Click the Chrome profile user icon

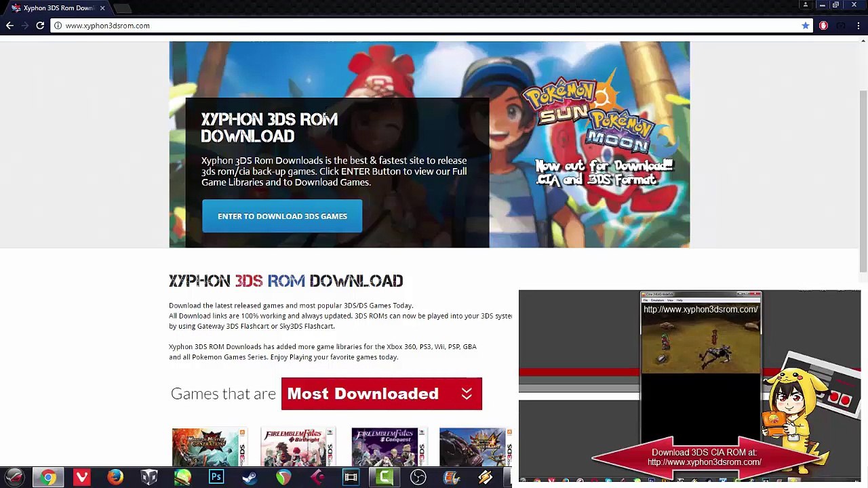click(x=805, y=5)
